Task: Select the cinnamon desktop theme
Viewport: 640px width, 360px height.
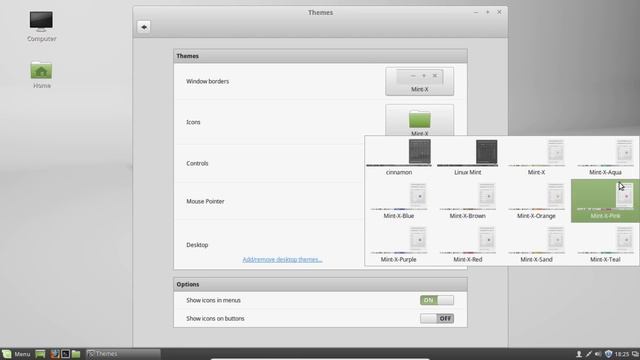Action: [x=399, y=157]
